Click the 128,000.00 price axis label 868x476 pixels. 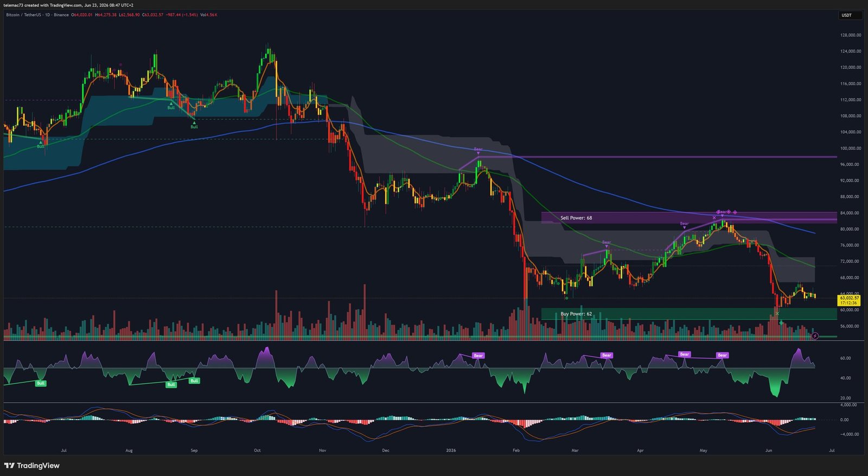pyautogui.click(x=851, y=35)
